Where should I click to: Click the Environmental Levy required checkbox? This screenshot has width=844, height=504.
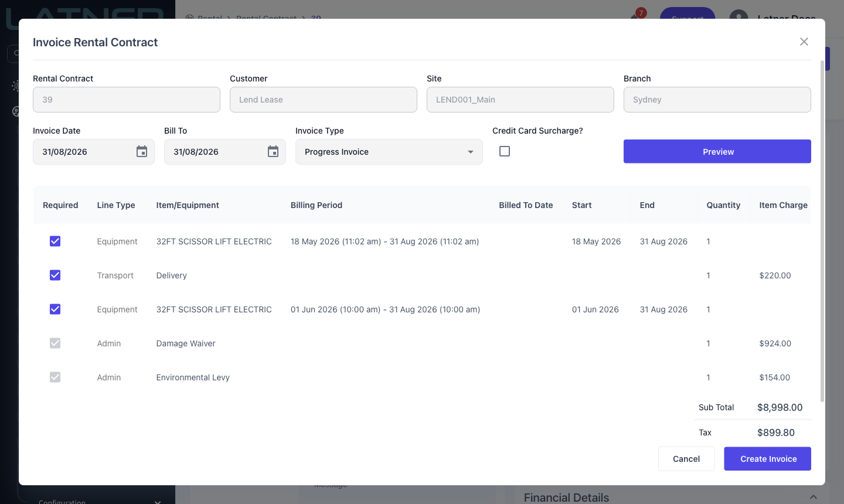(x=55, y=377)
